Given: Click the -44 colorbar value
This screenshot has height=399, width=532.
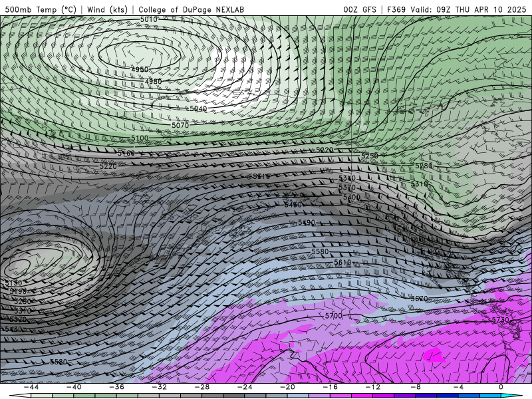Looking at the screenshot, I should 31,387.
